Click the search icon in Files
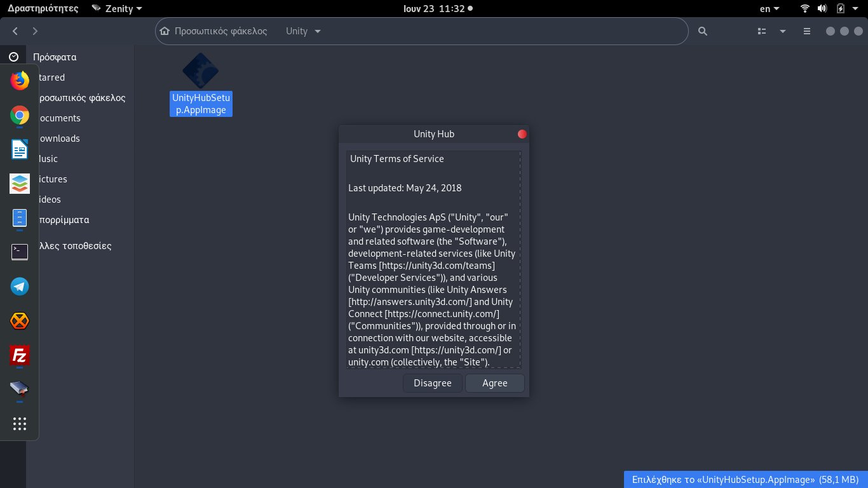868x488 pixels. pyautogui.click(x=702, y=31)
